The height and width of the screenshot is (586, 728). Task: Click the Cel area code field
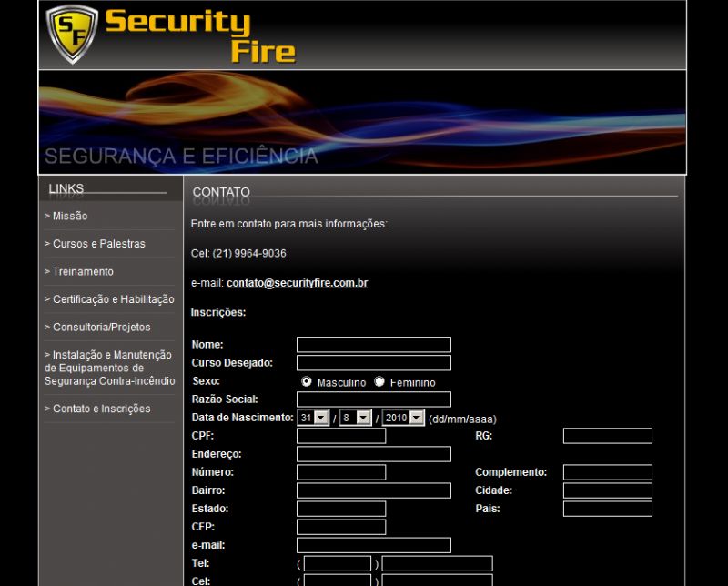pos(338,581)
